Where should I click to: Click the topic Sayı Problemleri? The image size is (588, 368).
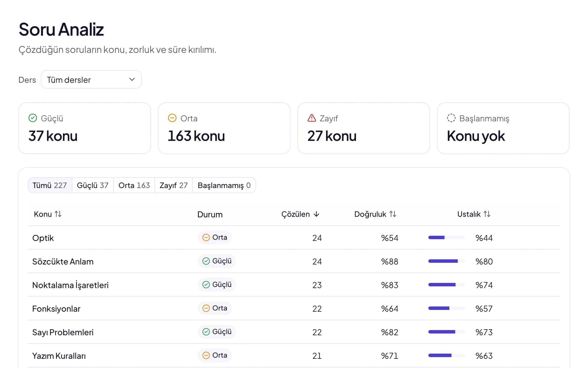[x=63, y=332]
